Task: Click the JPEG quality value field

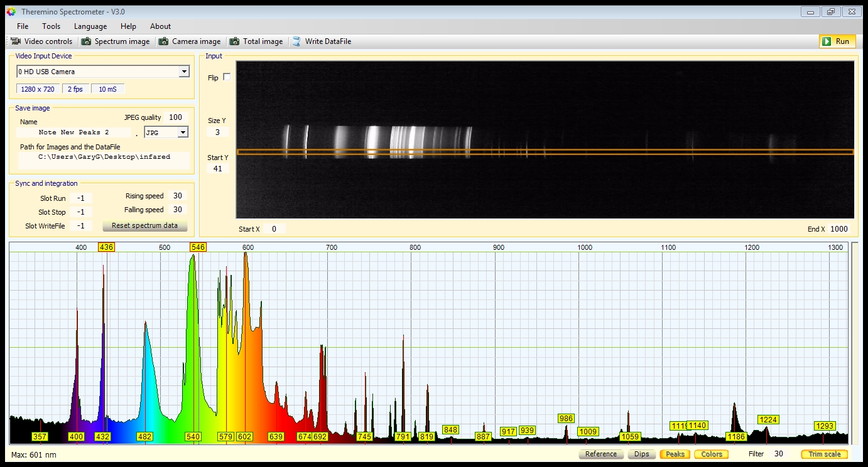Action: pyautogui.click(x=175, y=117)
